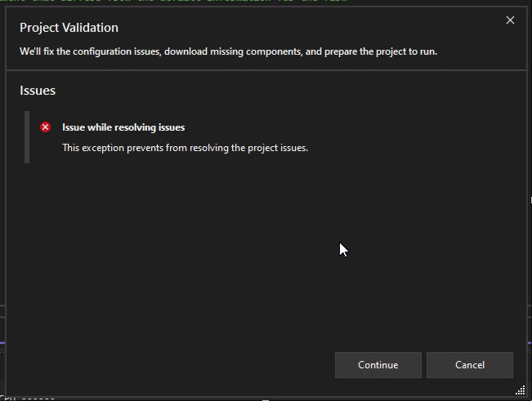Click the red error icon
Viewport: 532px width, 401px height.
pyautogui.click(x=45, y=127)
